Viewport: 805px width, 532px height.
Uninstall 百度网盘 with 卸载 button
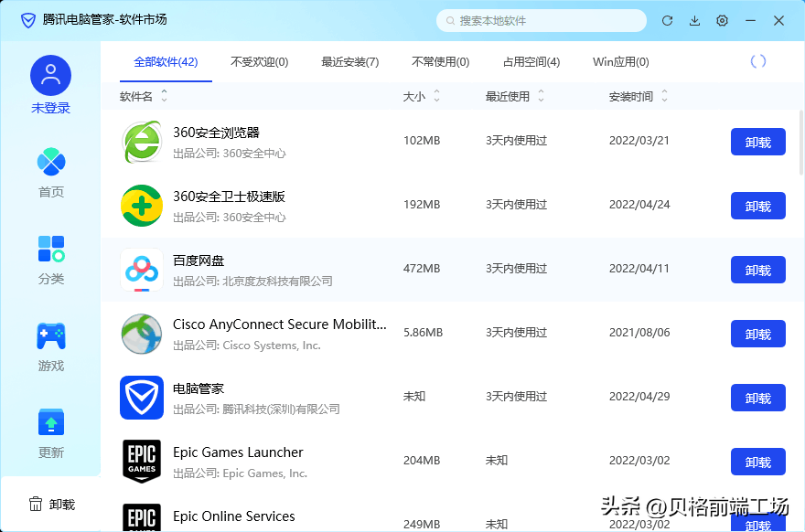tap(758, 270)
